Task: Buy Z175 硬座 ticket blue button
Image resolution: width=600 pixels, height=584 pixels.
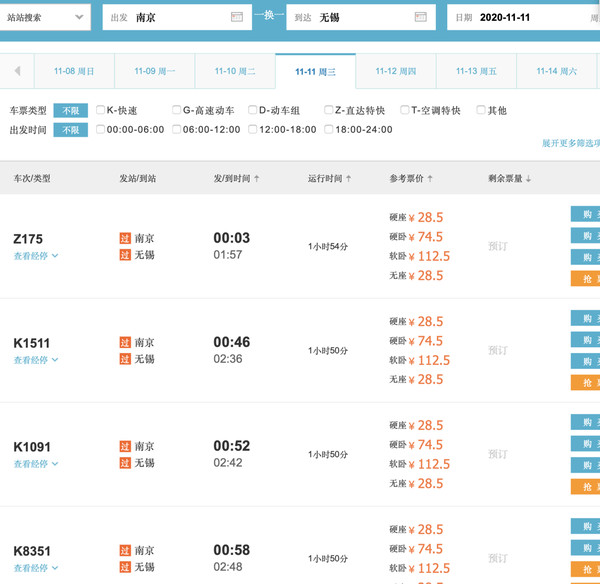Action: coord(585,214)
